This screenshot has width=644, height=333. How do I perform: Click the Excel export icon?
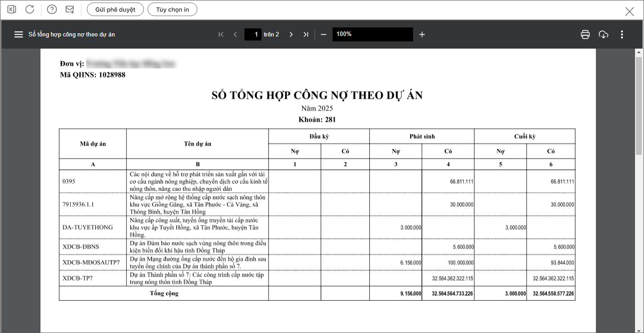(12, 9)
